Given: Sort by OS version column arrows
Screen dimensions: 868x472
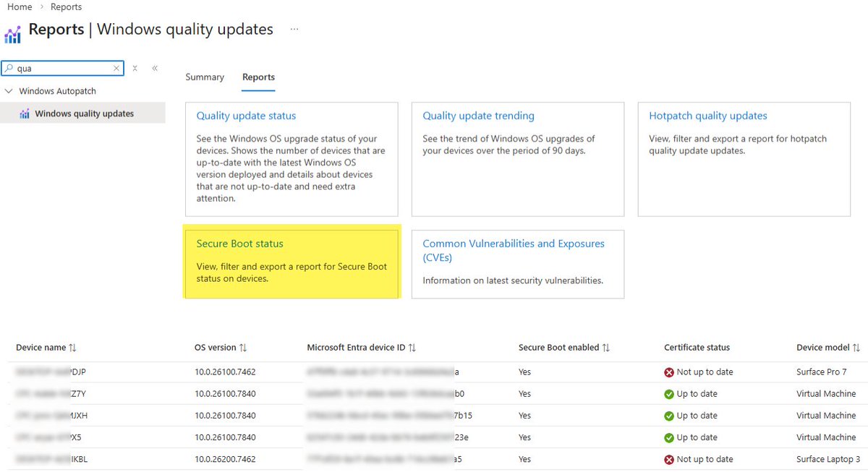Looking at the screenshot, I should coord(243,348).
